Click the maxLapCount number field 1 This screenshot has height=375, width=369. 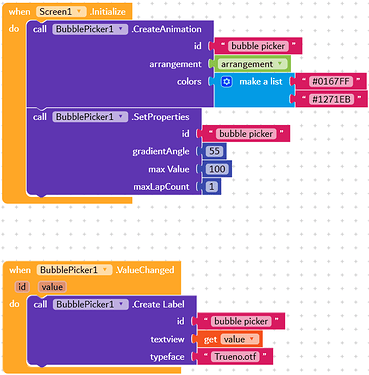click(212, 187)
